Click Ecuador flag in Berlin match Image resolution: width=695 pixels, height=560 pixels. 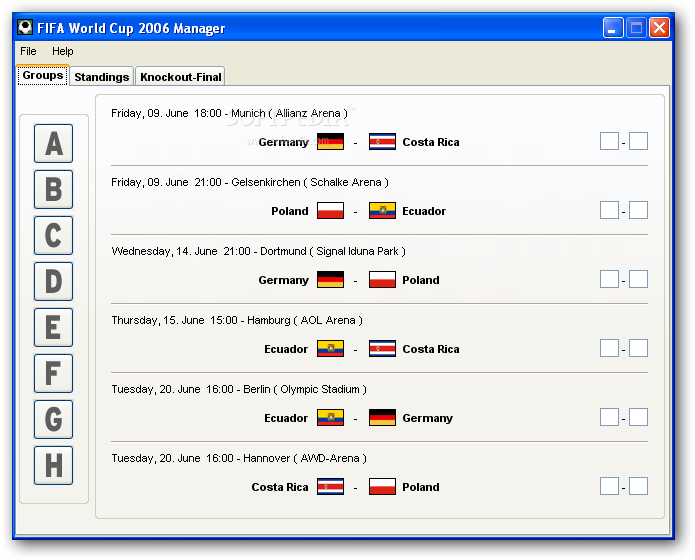click(x=330, y=418)
